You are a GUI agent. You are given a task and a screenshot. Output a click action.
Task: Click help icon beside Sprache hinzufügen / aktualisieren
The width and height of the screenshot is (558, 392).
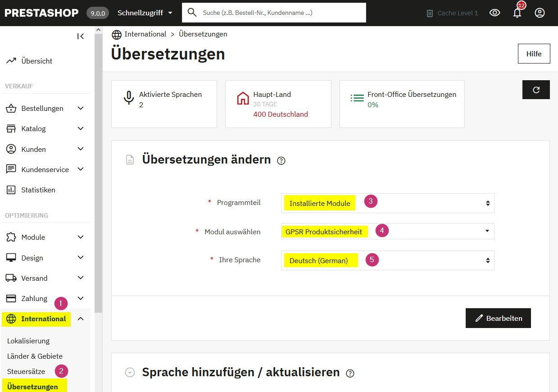(x=350, y=373)
